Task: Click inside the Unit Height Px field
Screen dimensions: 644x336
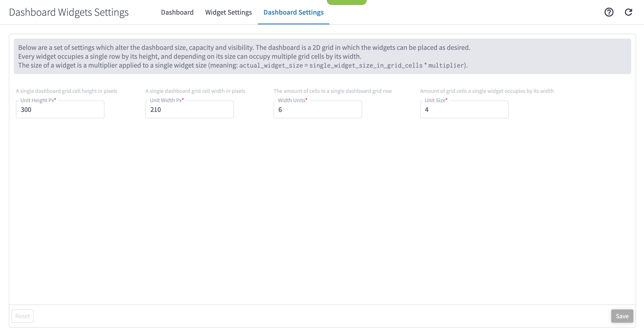Action: pyautogui.click(x=60, y=110)
